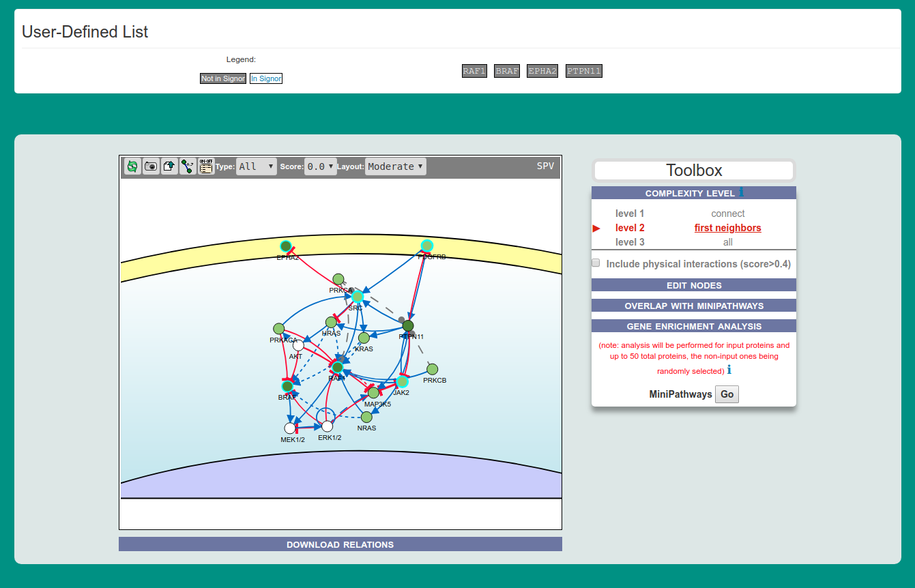Open Overlap with Minipathways section
This screenshot has height=588, width=915.
pos(694,306)
